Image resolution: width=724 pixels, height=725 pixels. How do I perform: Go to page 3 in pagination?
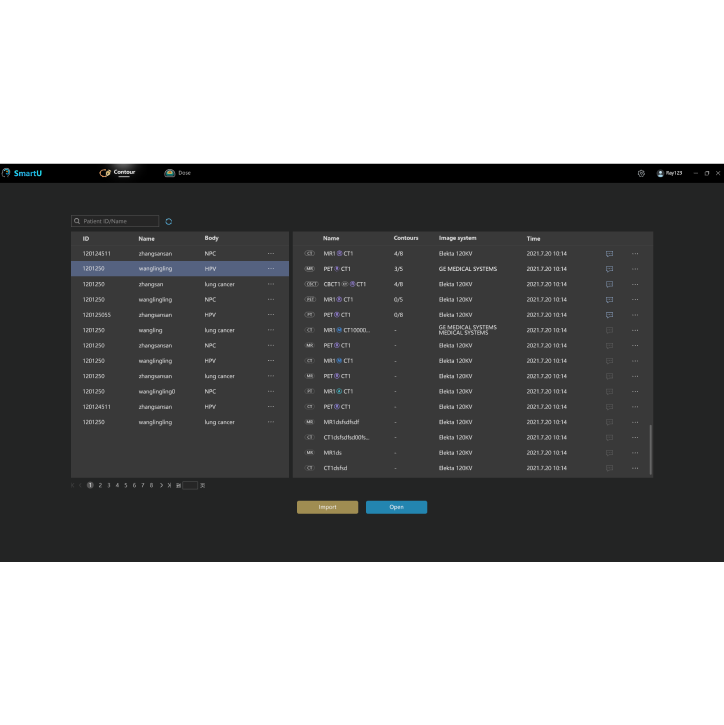coord(108,485)
